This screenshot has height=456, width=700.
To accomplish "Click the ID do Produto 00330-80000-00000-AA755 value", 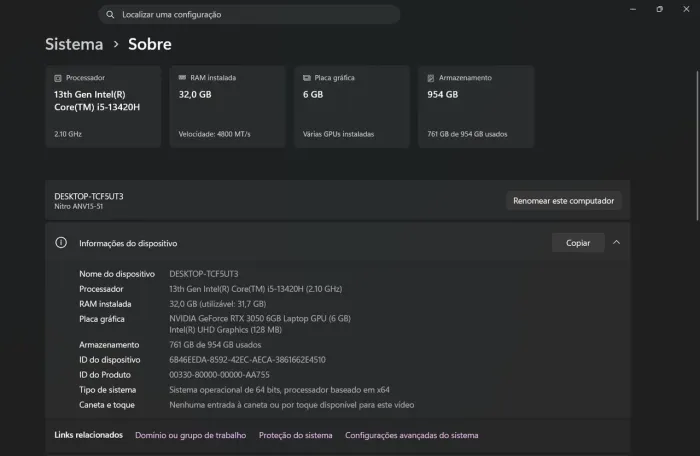I will click(x=219, y=375).
